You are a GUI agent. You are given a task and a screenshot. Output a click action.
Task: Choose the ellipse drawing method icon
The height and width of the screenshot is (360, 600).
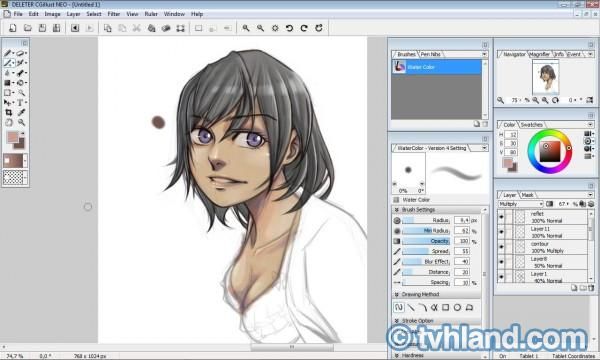(x=457, y=307)
